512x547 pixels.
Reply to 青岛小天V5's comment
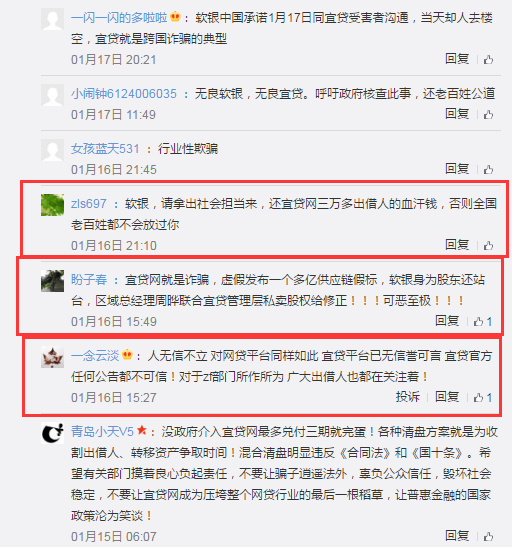coord(457,535)
